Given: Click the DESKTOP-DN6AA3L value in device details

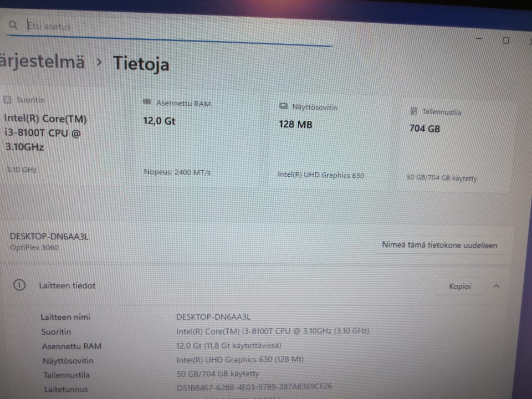Looking at the screenshot, I should (x=213, y=317).
